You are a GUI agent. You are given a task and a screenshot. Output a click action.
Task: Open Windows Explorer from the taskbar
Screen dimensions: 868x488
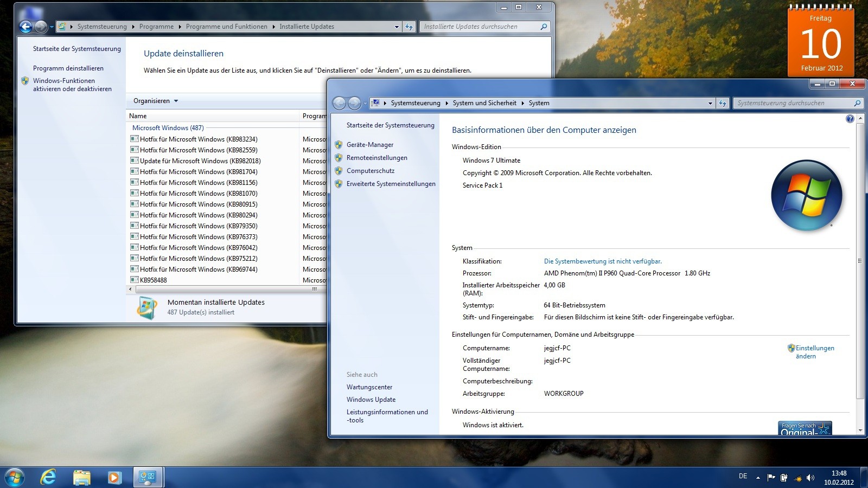[x=81, y=477]
